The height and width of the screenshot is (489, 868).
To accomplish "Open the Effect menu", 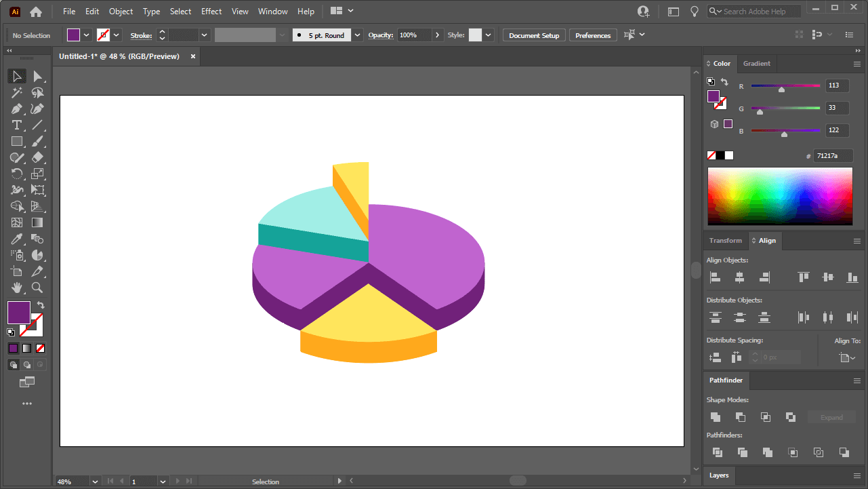I will [211, 12].
